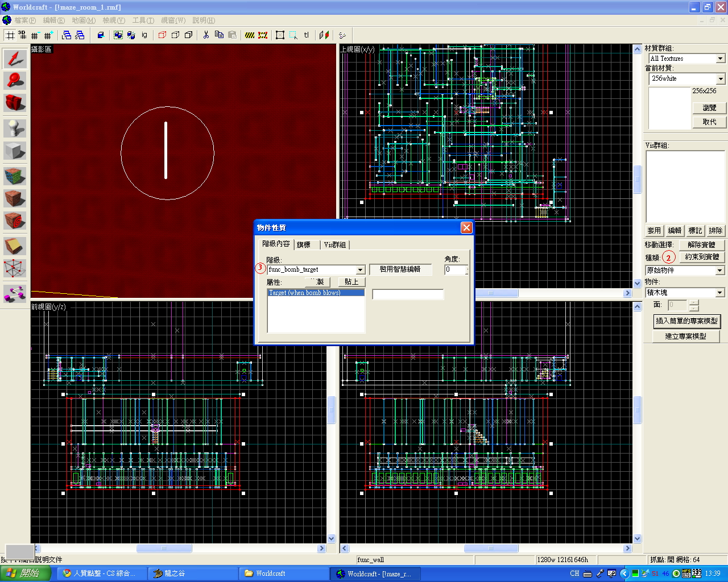728x582 pixels.
Task: Click the angle input field
Action: [454, 270]
